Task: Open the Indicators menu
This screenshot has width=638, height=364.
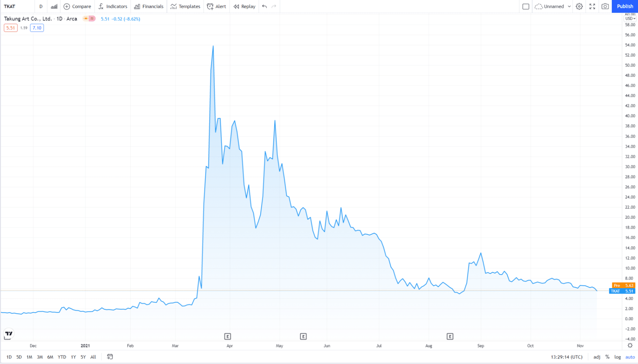Action: pos(113,6)
